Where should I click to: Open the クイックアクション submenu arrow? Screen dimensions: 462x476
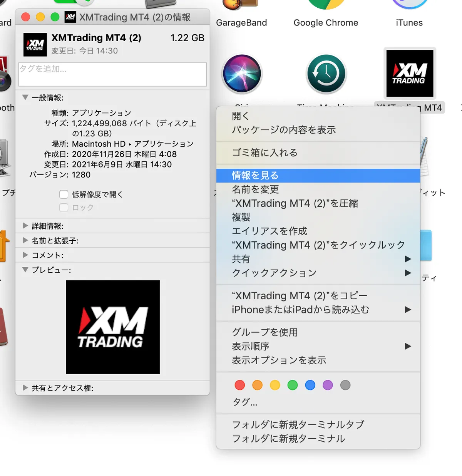pos(408,273)
